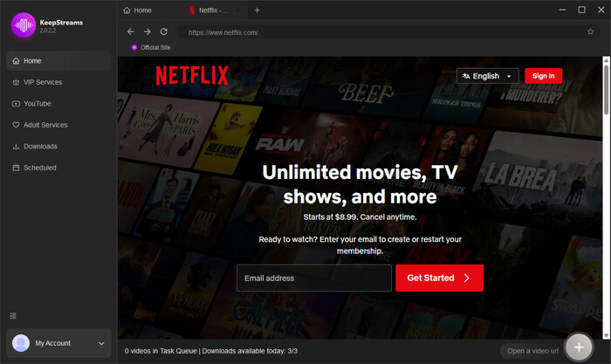
Task: Go forward with the forward arrow
Action: 148,32
